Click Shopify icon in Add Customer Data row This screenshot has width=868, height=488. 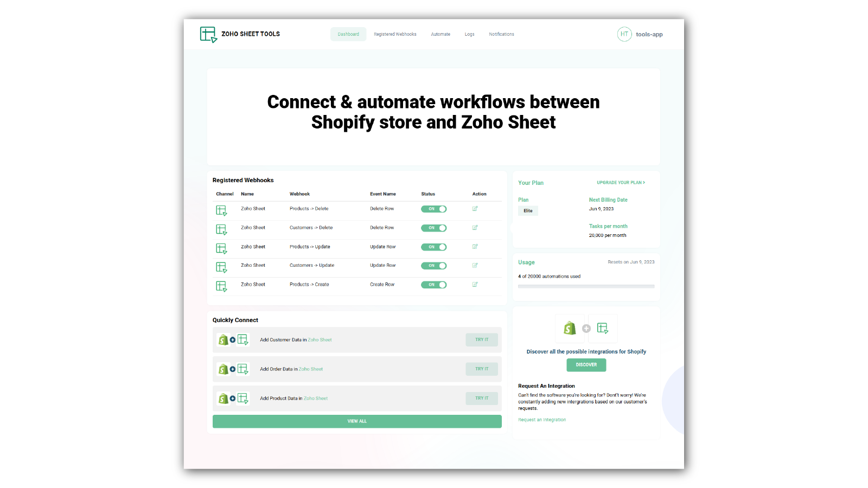click(223, 340)
